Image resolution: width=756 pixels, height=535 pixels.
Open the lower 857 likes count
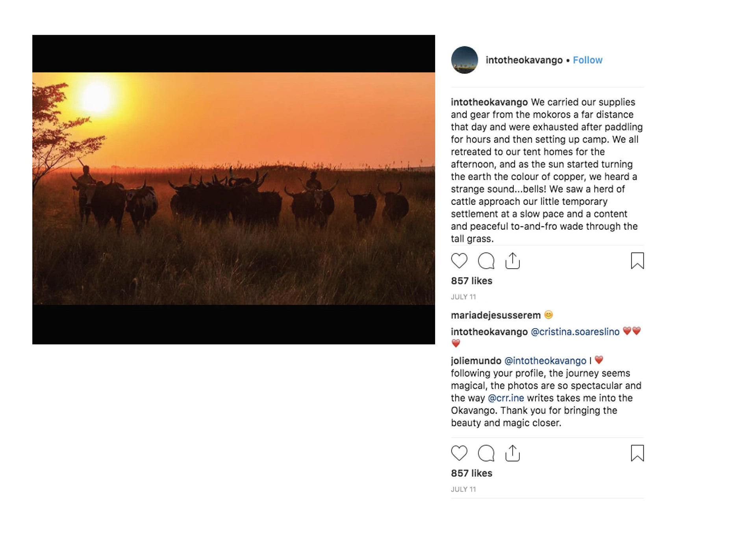471,473
